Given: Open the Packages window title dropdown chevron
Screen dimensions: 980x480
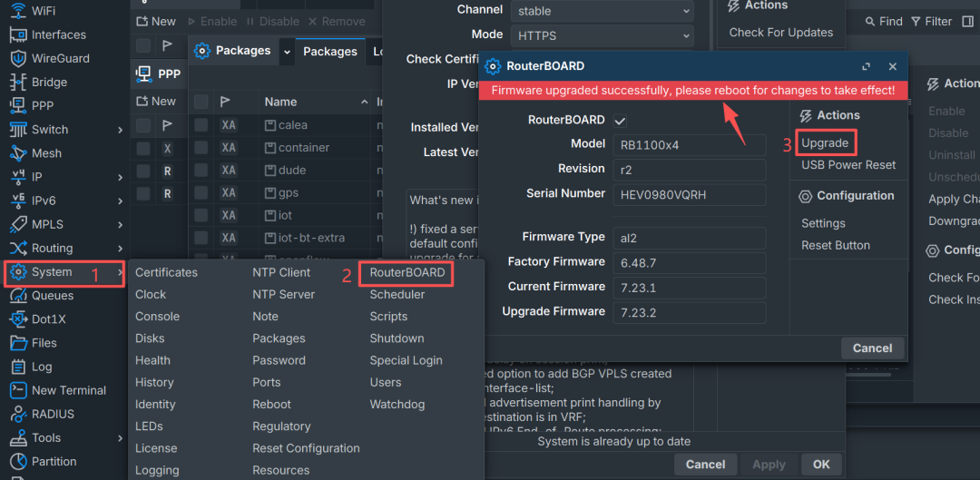Looking at the screenshot, I should pos(287,52).
